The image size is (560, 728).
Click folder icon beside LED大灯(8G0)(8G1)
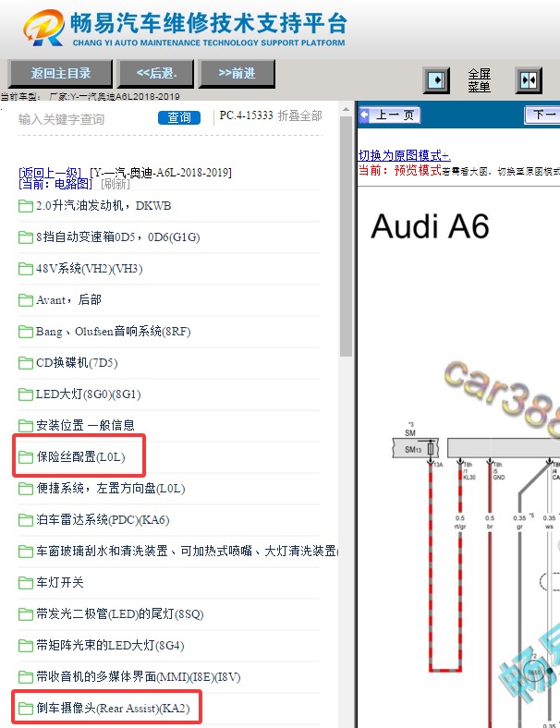coord(26,394)
